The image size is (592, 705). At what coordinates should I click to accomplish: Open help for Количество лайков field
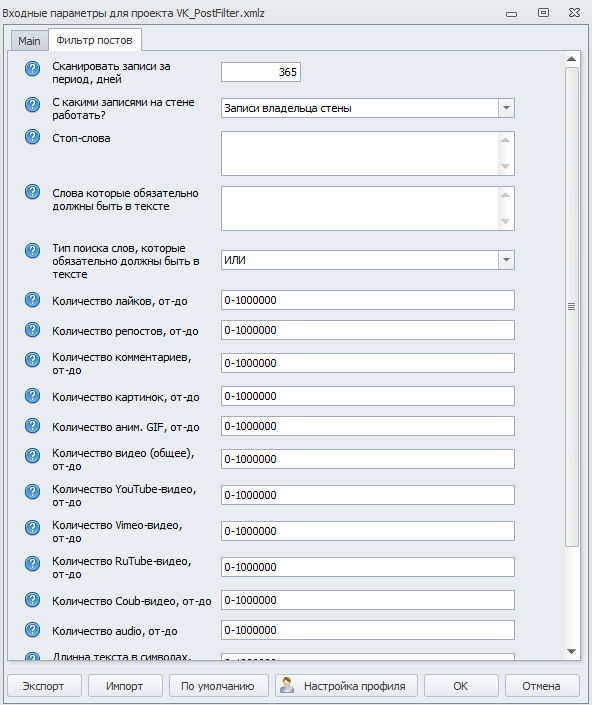pos(32,300)
